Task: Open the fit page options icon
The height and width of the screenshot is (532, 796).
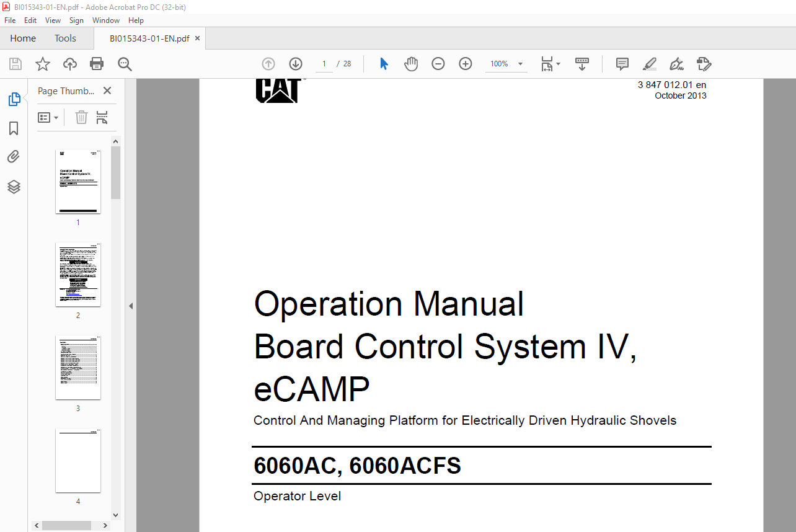Action: pyautogui.click(x=550, y=64)
